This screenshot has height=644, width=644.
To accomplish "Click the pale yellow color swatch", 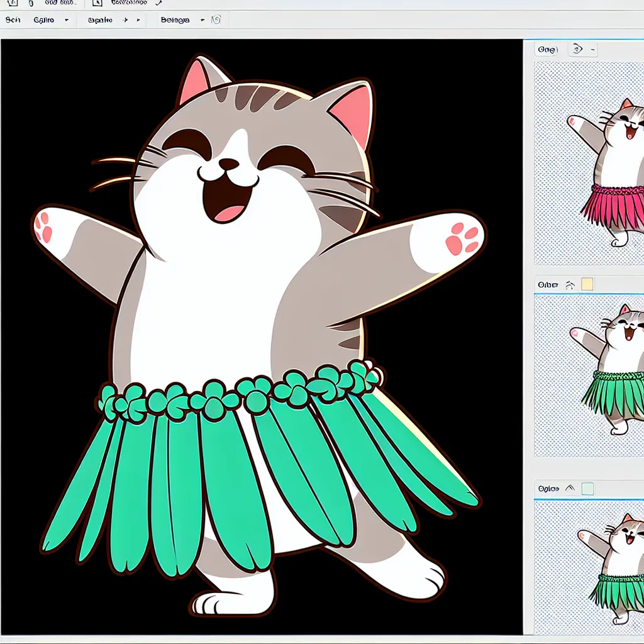I will (587, 284).
